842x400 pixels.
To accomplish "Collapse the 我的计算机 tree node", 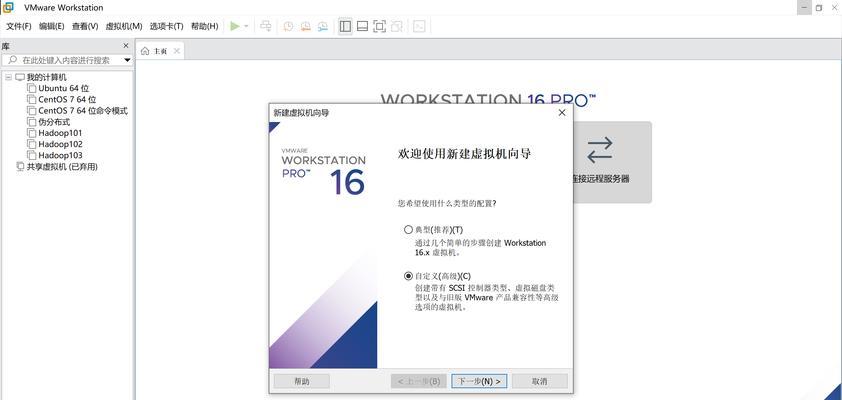I will [x=8, y=77].
